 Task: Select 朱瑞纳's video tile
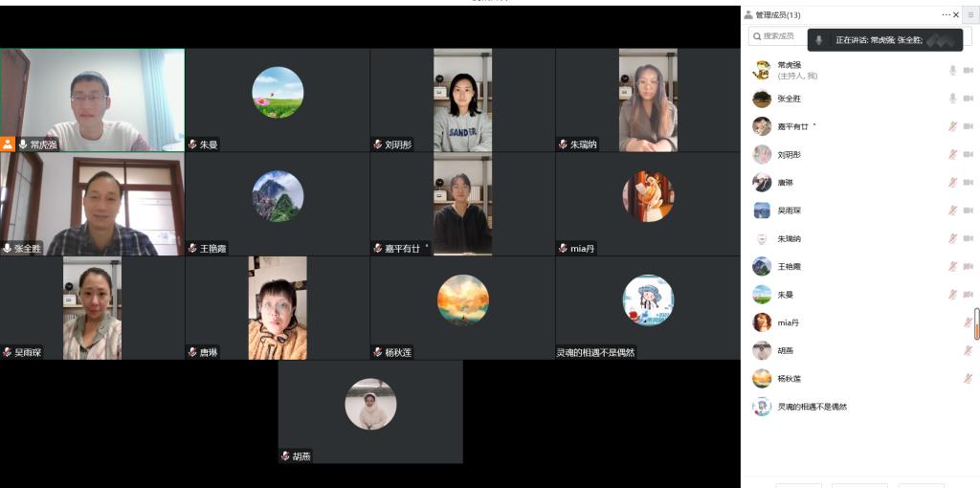[x=648, y=100]
